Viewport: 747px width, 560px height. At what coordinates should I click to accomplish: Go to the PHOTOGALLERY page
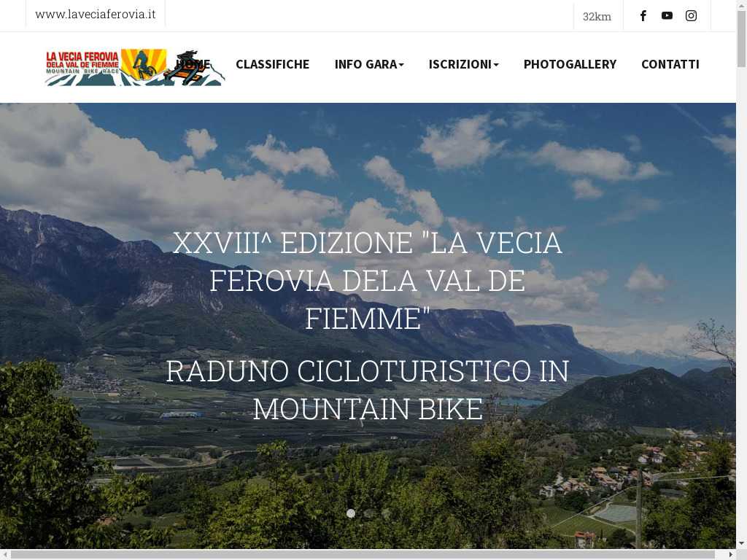click(x=570, y=64)
